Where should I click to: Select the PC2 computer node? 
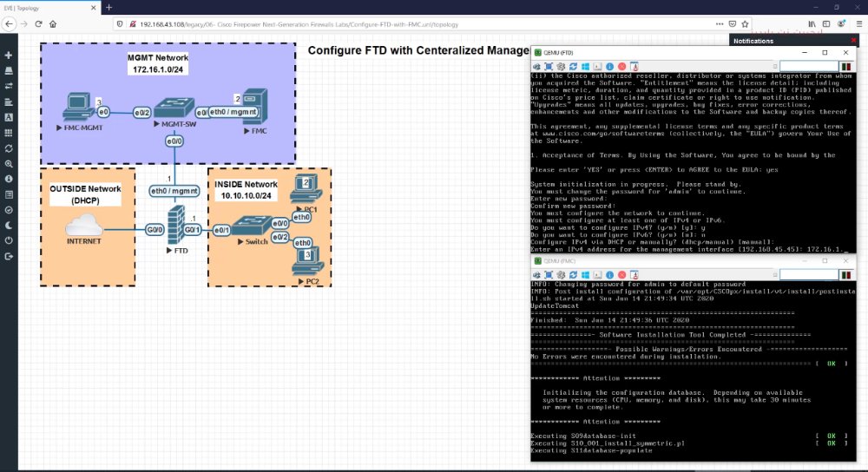click(x=308, y=261)
